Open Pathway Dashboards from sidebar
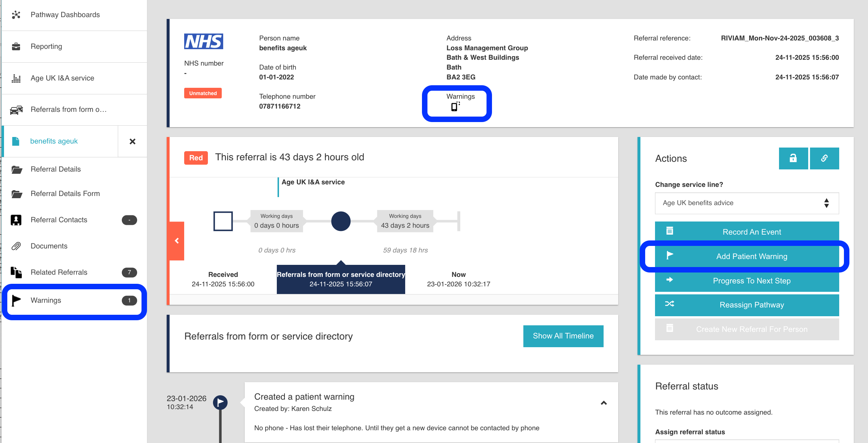Image resolution: width=868 pixels, height=443 pixels. tap(65, 15)
